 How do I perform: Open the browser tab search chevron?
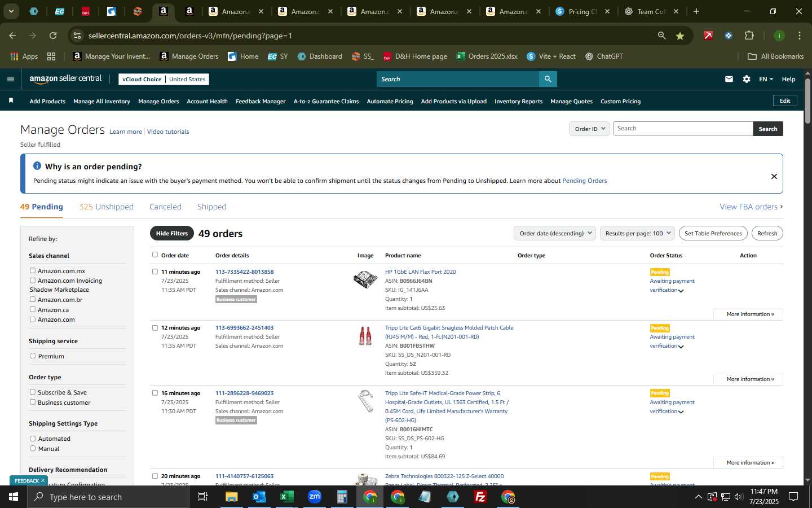pyautogui.click(x=11, y=11)
